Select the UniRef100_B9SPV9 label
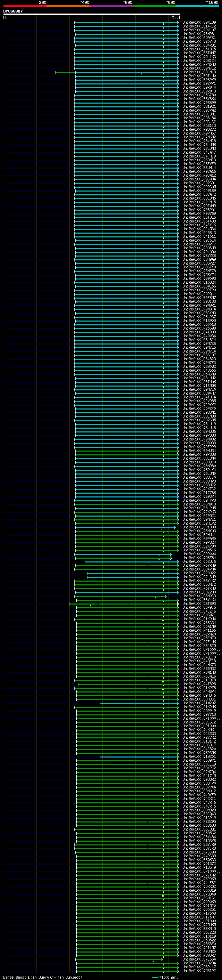Viewport: 222px width, 980px height. point(199,80)
